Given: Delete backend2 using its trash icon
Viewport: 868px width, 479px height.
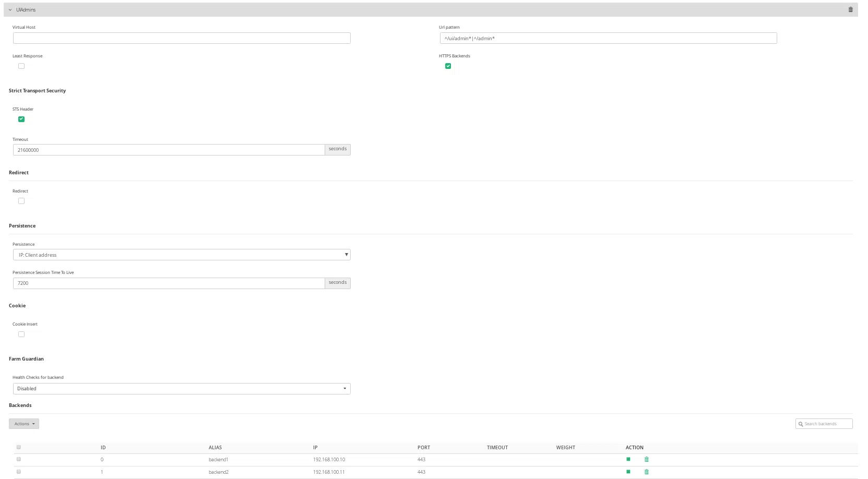Looking at the screenshot, I should tap(646, 472).
